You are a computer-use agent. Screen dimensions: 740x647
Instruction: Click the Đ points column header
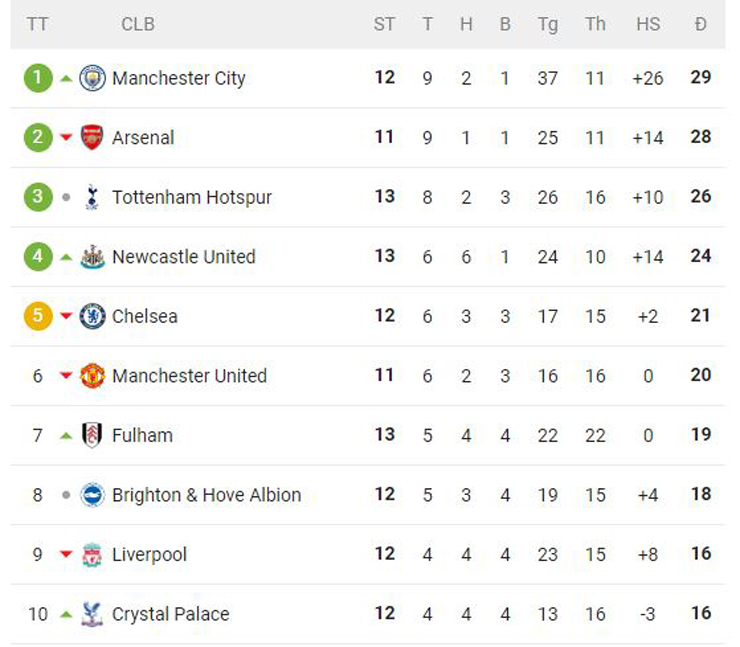[700, 24]
